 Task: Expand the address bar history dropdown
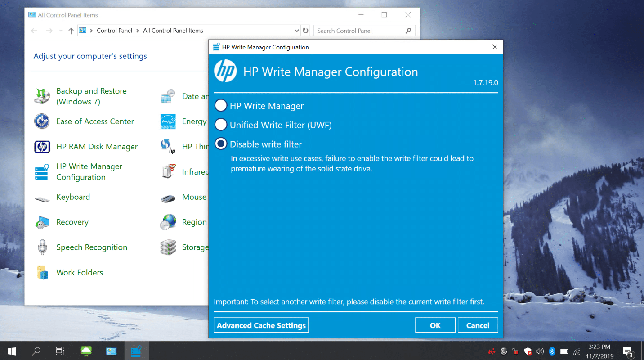coord(296,31)
